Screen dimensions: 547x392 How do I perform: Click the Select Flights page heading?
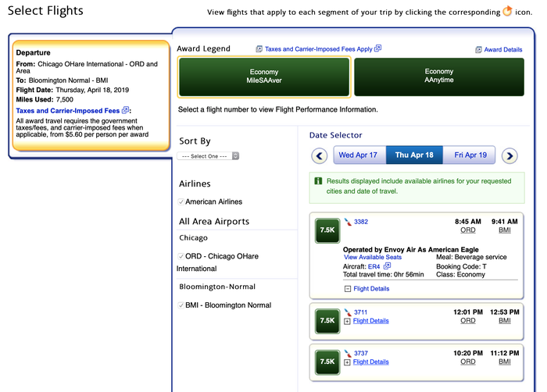click(45, 11)
